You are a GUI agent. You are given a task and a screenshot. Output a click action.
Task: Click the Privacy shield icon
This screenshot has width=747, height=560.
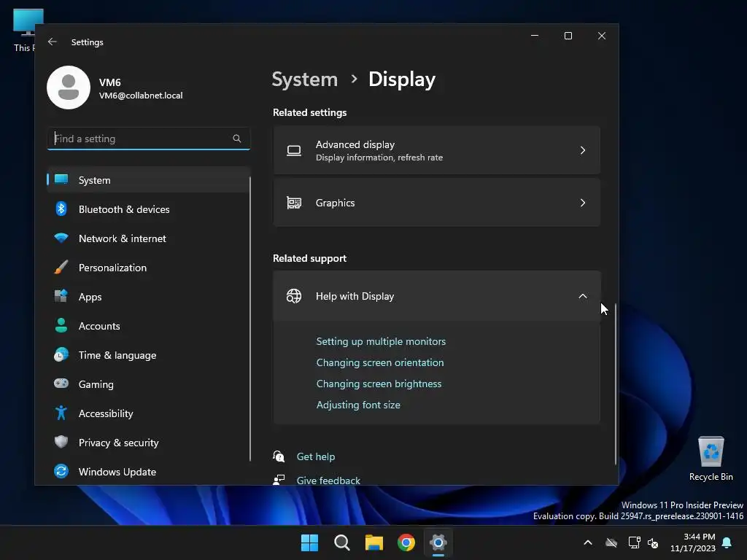point(61,442)
